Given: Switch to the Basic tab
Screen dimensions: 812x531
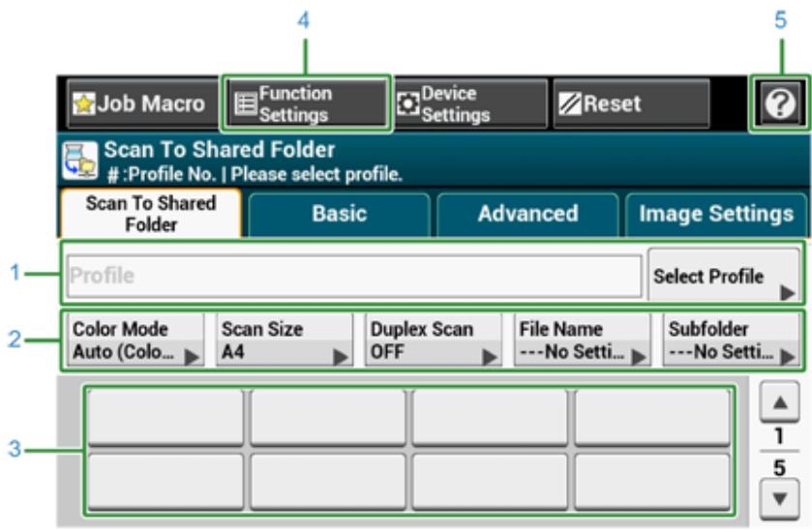Looking at the screenshot, I should [339, 215].
